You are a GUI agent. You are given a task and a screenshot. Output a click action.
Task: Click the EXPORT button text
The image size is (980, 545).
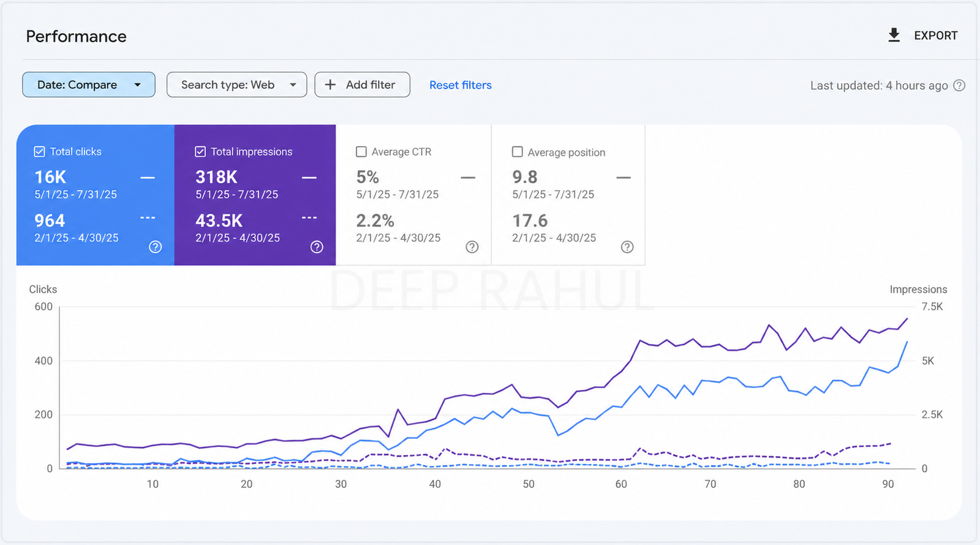935,36
